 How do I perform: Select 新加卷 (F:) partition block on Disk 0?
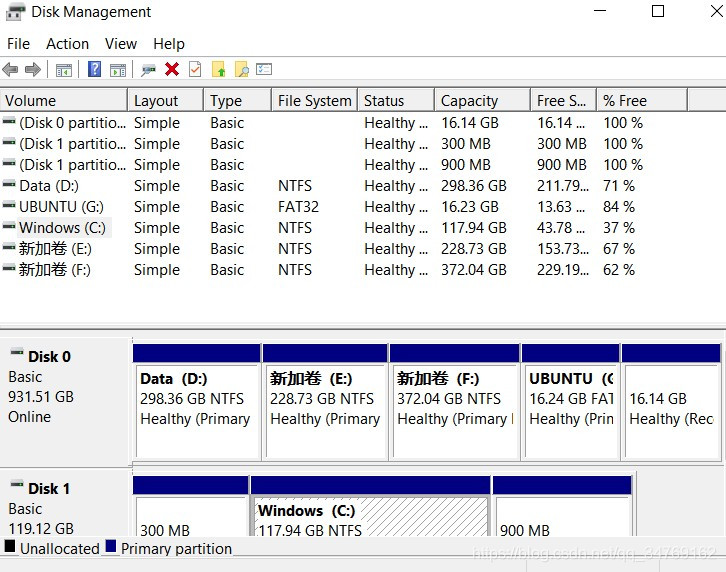coord(455,411)
